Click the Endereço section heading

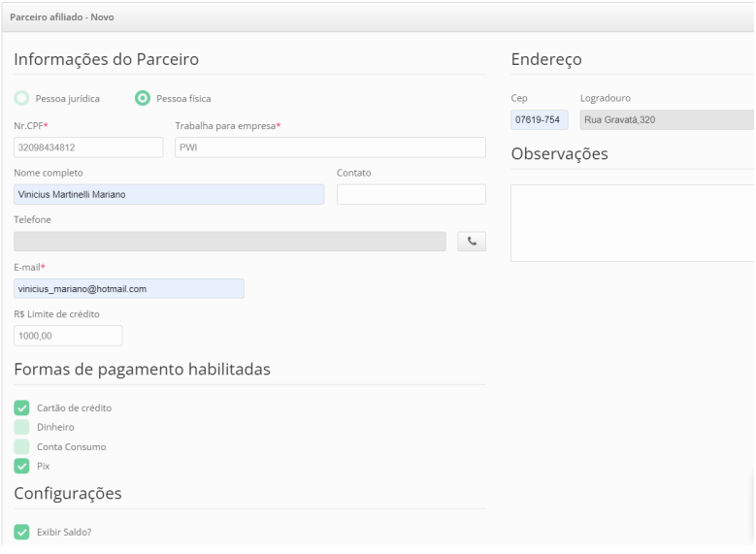pos(546,59)
